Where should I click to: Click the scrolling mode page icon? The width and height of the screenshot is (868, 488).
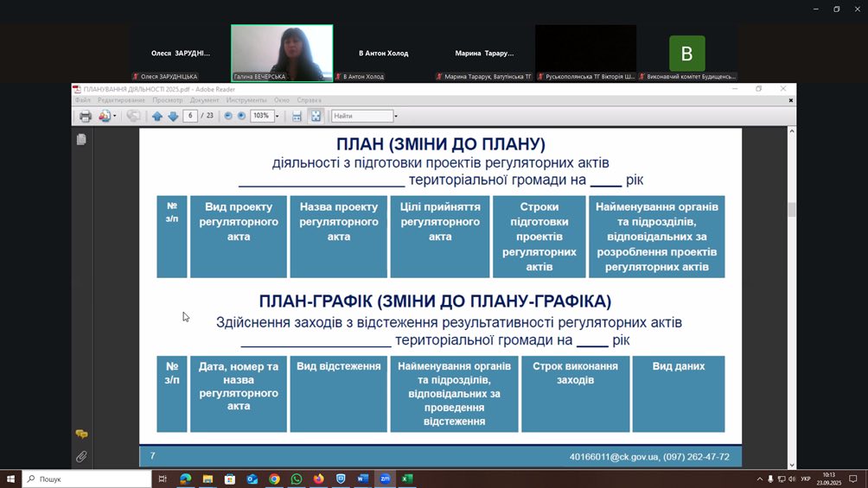coord(297,116)
